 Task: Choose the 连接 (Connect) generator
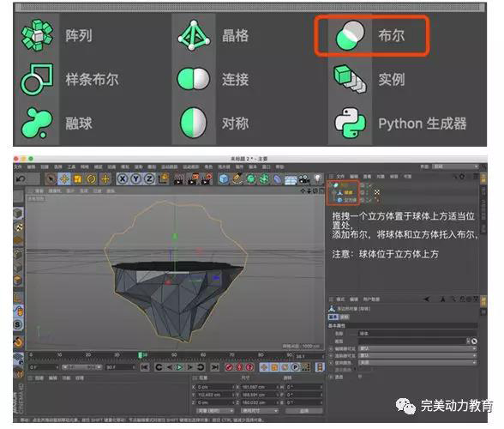[x=194, y=79]
